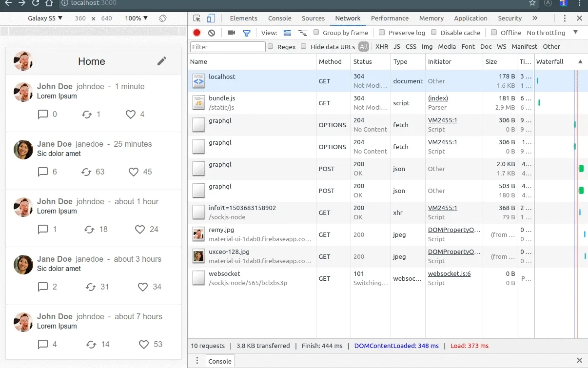Like the first John Doe post
Viewport: 588px width, 368px height.
pyautogui.click(x=130, y=115)
